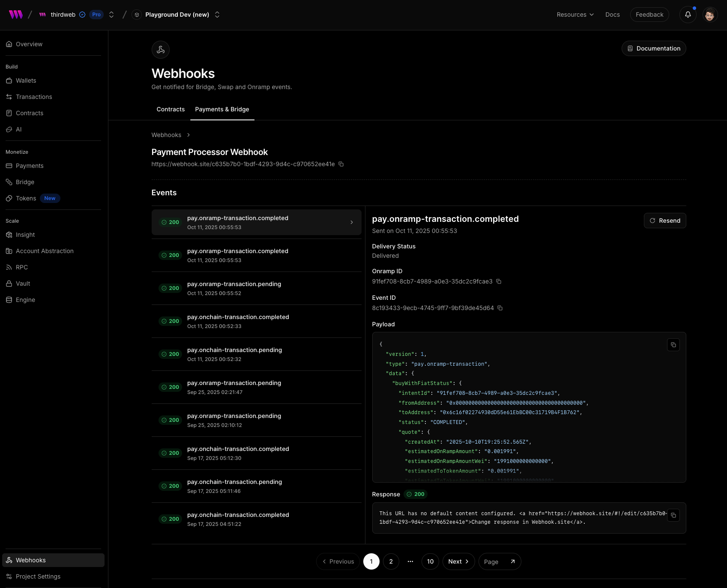
Task: Copy the Onramp ID value
Action: [499, 281]
